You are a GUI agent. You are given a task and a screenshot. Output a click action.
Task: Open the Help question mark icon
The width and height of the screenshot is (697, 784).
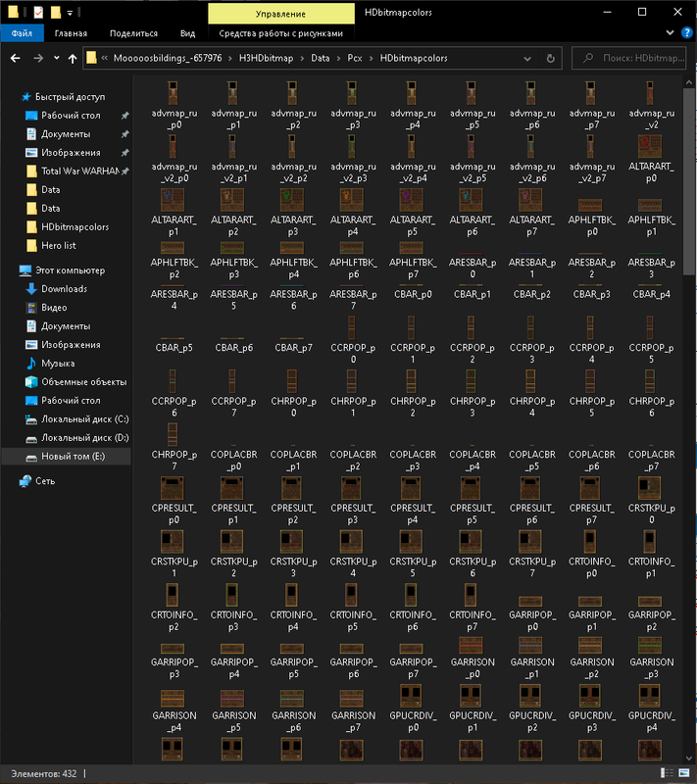[x=687, y=33]
